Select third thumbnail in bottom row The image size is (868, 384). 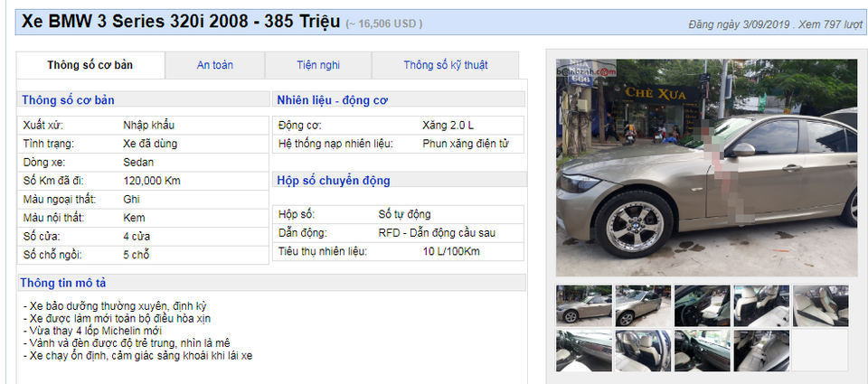point(702,351)
